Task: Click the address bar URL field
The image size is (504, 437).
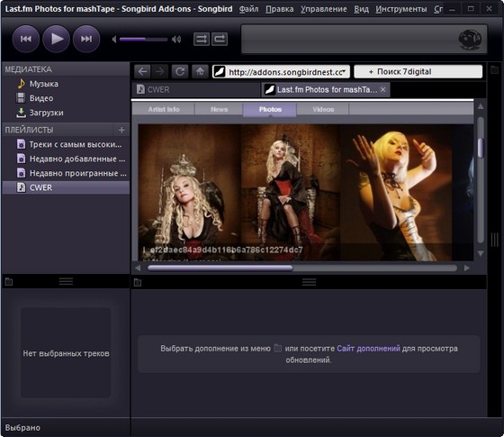Action: click(281, 72)
